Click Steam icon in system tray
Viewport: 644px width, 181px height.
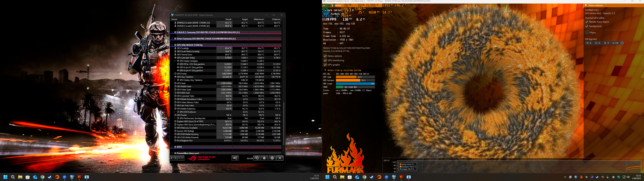click(597, 177)
